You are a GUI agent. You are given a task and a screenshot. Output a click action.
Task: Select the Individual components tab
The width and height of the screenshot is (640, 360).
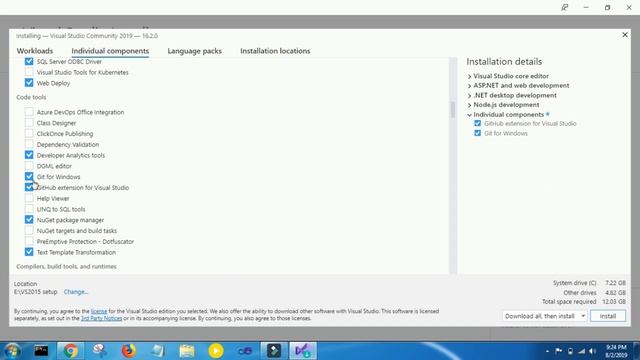(110, 51)
